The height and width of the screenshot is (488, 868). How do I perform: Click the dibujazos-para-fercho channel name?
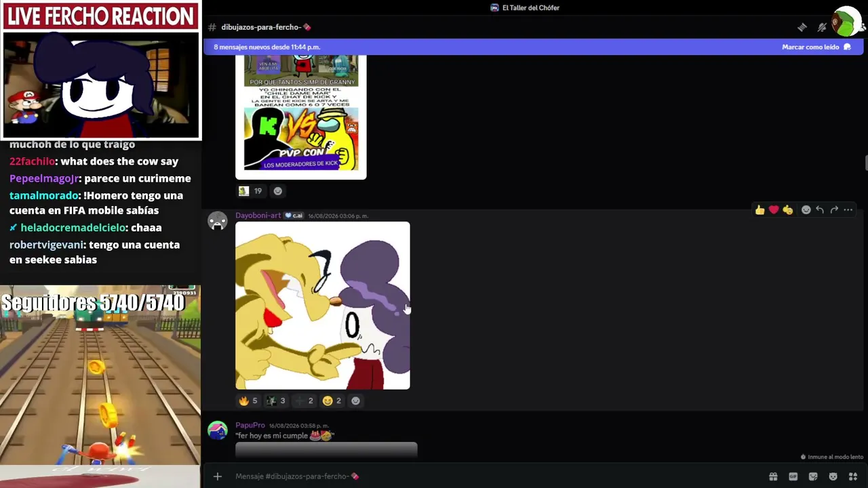point(266,27)
